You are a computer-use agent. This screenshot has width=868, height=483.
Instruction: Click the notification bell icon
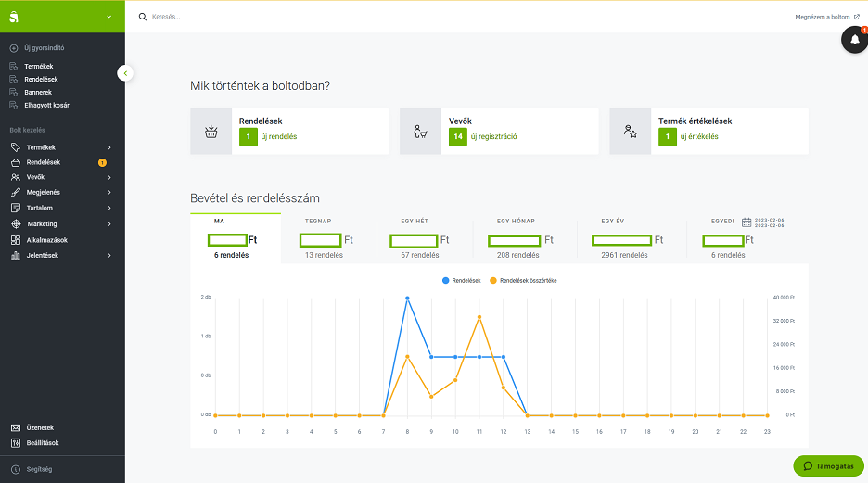pyautogui.click(x=854, y=39)
